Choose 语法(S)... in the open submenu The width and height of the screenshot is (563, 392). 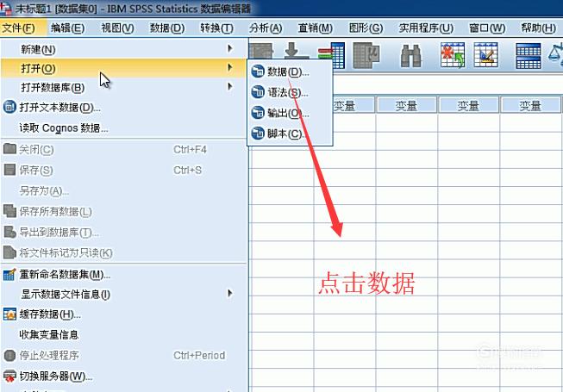point(290,92)
